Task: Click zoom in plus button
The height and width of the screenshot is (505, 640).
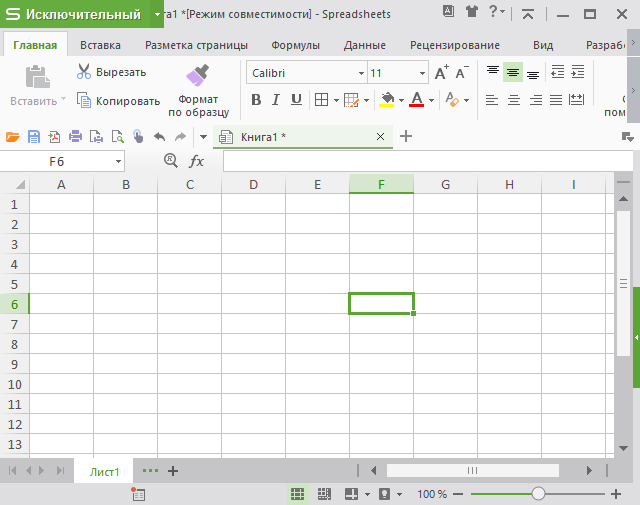Action: coord(616,494)
